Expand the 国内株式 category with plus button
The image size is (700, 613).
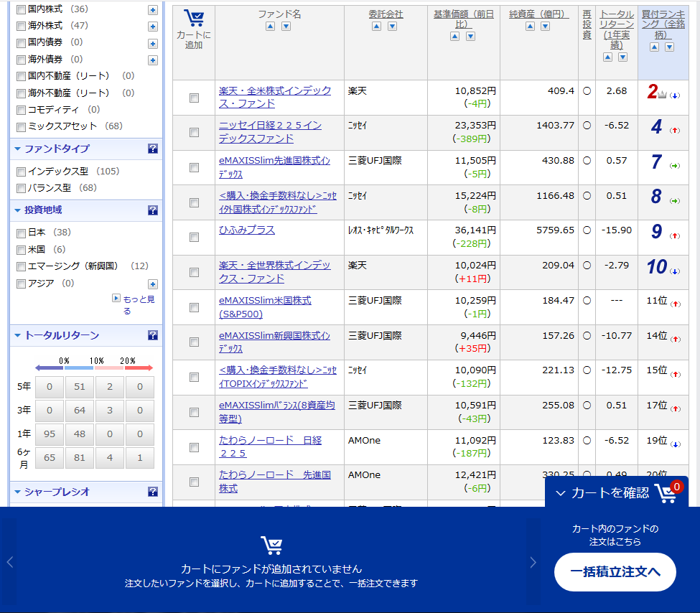pyautogui.click(x=153, y=10)
